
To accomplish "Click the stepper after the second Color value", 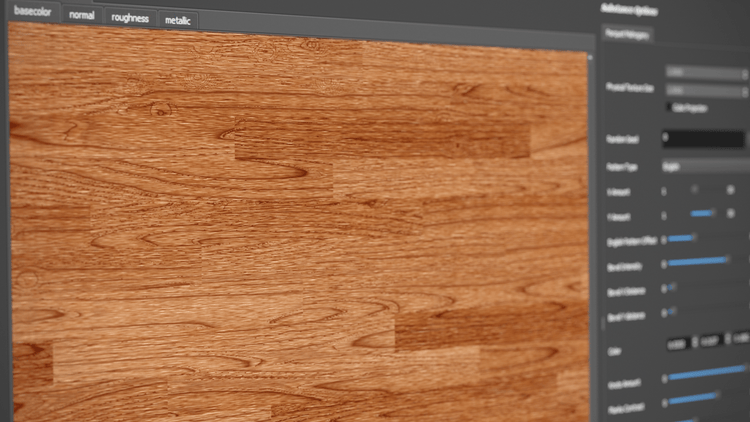I will point(728,339).
